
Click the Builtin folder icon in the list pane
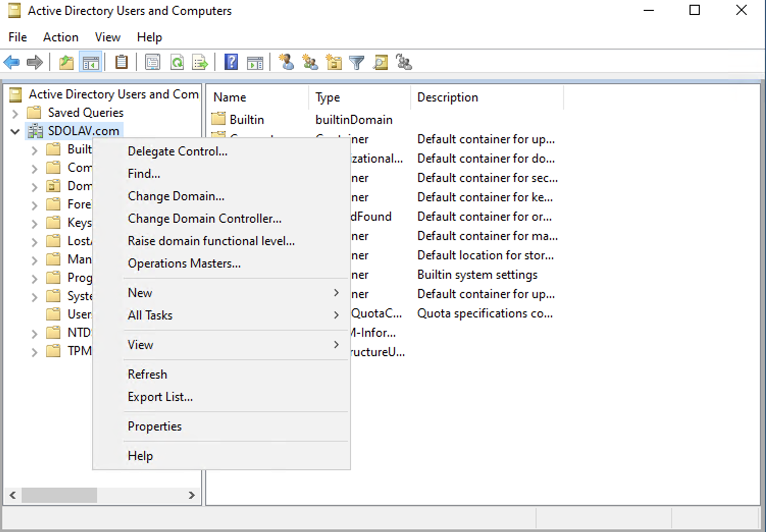coord(218,119)
